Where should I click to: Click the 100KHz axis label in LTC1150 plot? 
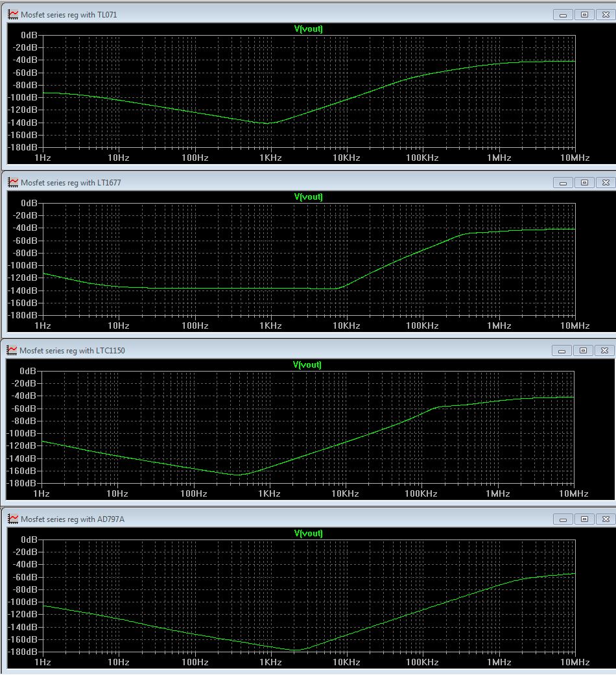point(421,493)
